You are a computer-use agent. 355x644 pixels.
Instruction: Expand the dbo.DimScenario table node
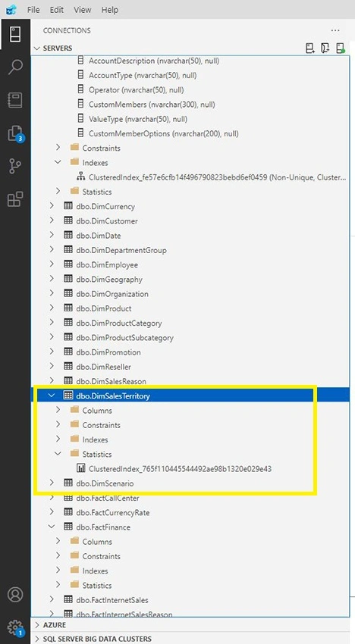[x=52, y=483]
